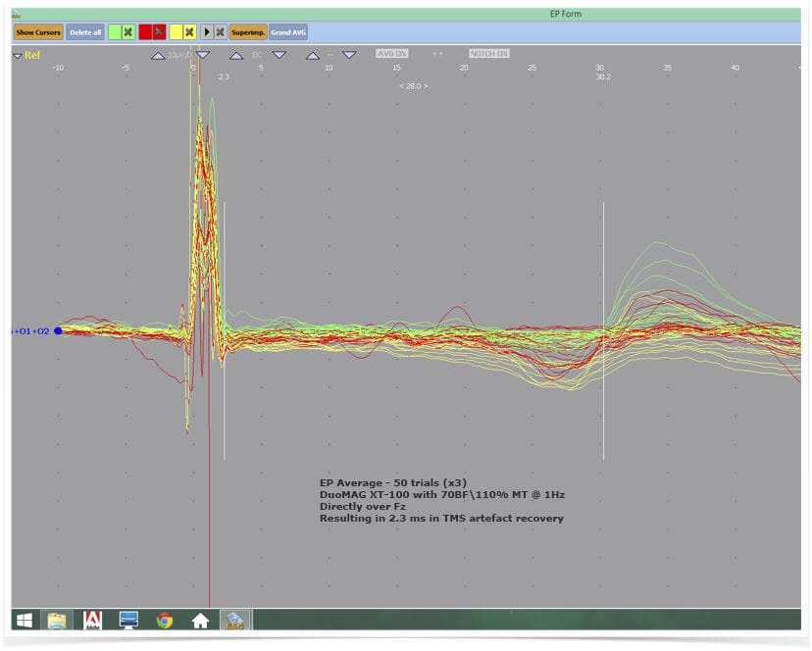Open the EEG application from the taskbar

click(233, 619)
